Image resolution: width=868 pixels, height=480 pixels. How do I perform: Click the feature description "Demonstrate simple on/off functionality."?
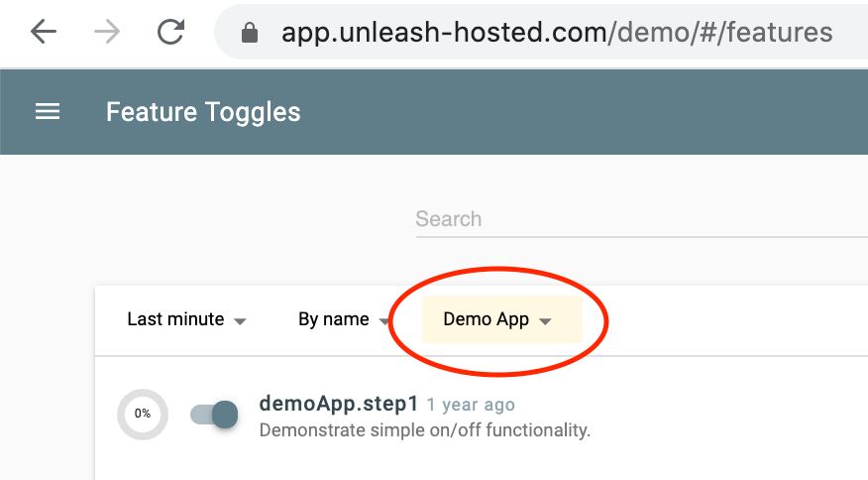424,430
